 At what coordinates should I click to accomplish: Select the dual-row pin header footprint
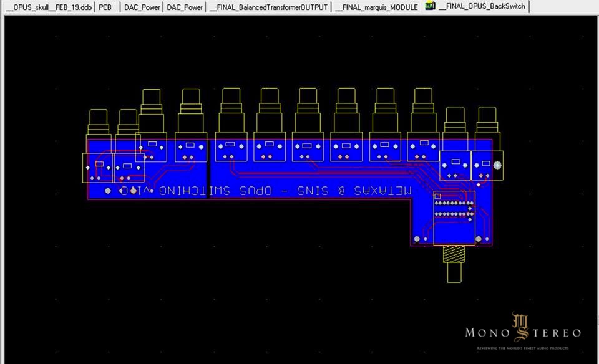coord(454,208)
